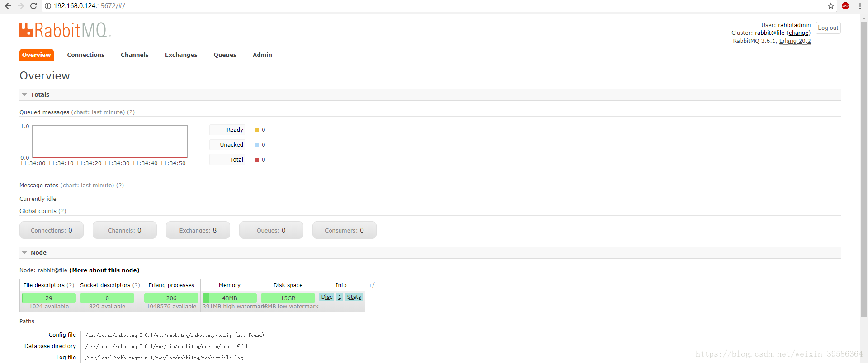Go to the Queues tab
The width and height of the screenshot is (868, 363).
225,55
